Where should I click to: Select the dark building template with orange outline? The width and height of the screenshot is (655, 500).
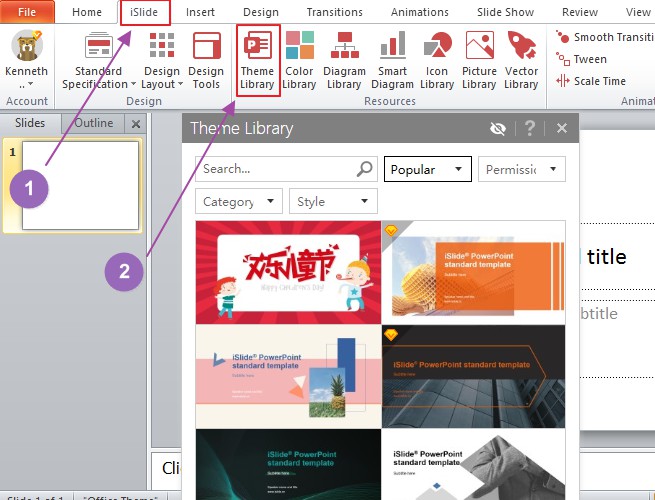click(x=473, y=376)
